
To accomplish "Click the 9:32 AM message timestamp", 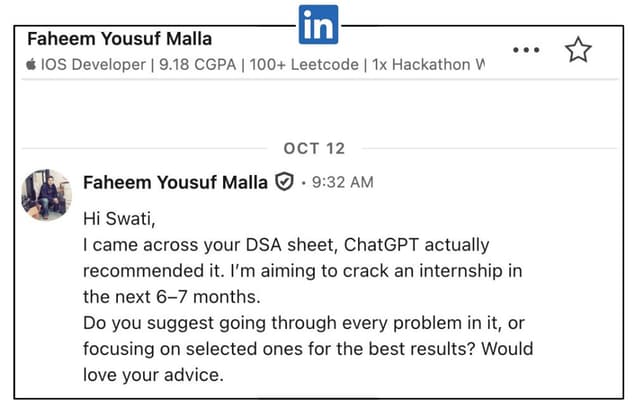I will click(x=342, y=182).
